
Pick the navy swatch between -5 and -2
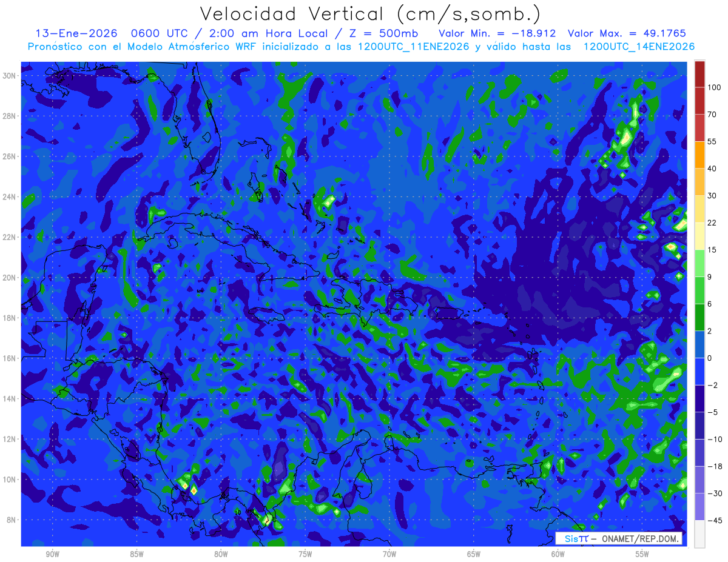699,398
